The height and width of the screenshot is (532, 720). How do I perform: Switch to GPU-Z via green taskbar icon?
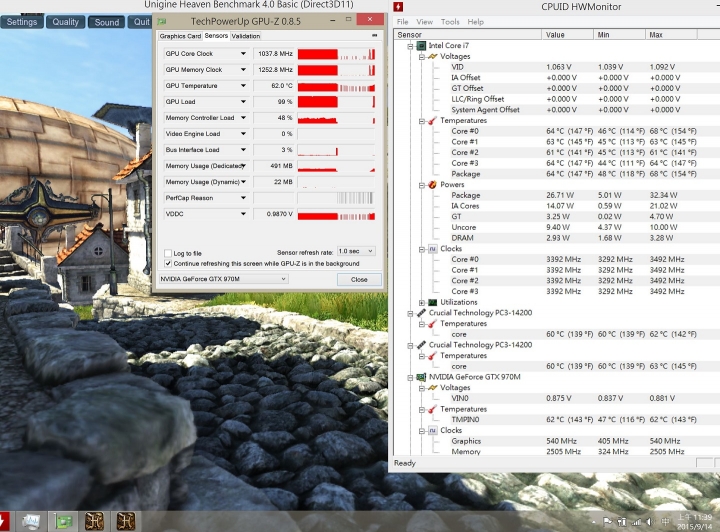click(x=63, y=521)
